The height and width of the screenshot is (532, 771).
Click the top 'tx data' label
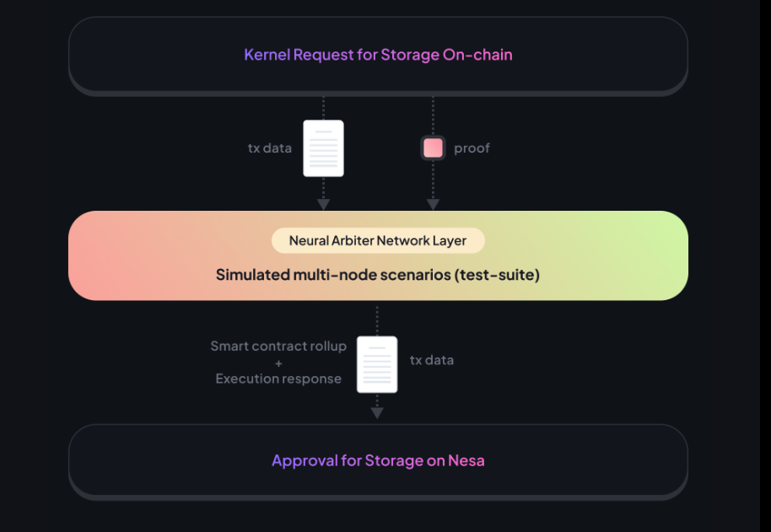(269, 148)
